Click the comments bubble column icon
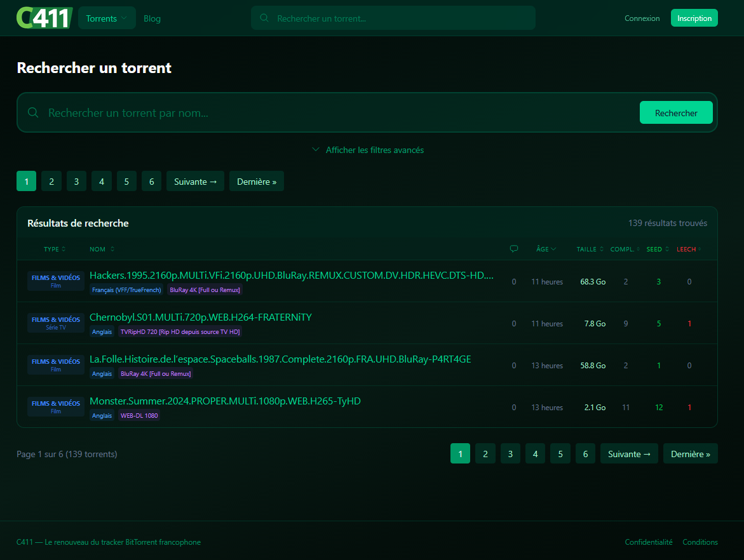 click(x=514, y=249)
